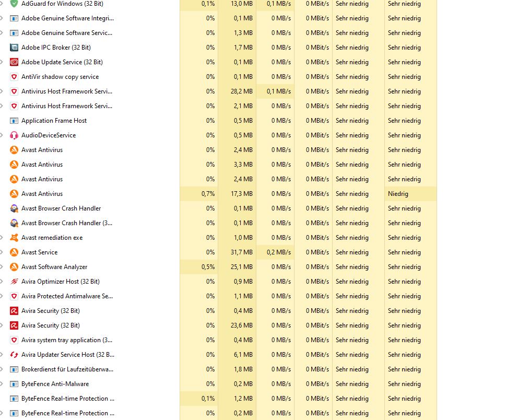Click the icon of the 1,2 MB ByteFence Real-time Protection
Image resolution: width=518 pixels, height=420 pixels.
[14, 399]
